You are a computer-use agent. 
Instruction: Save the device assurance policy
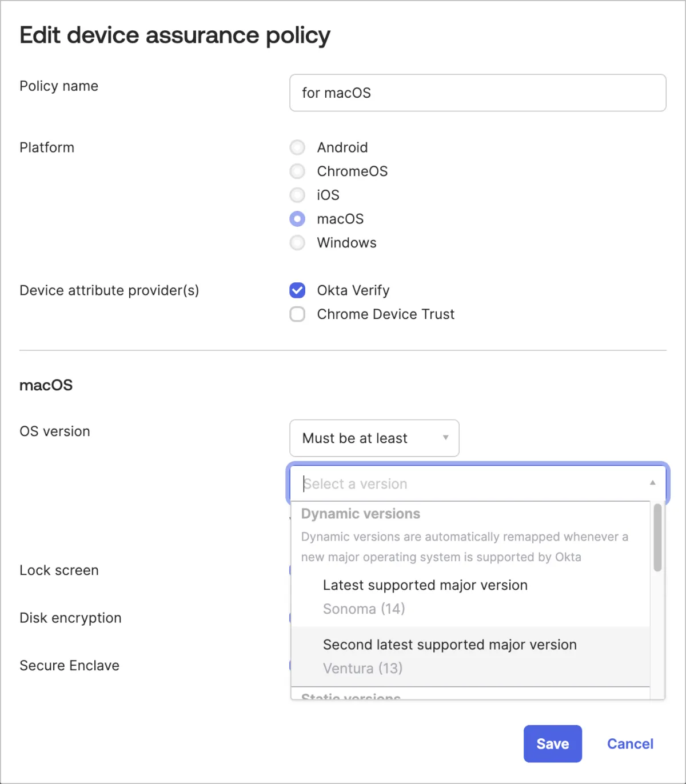[552, 743]
